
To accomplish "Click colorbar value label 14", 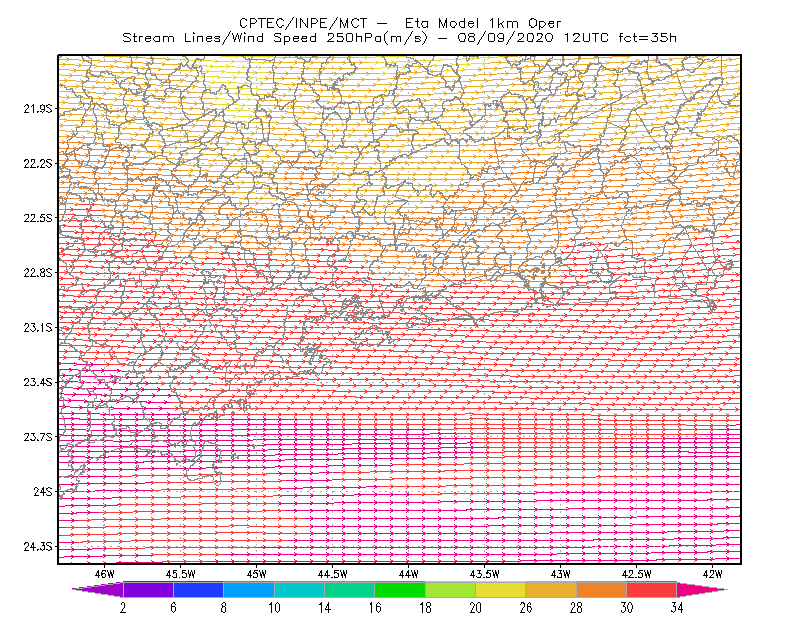I will 324,608.
